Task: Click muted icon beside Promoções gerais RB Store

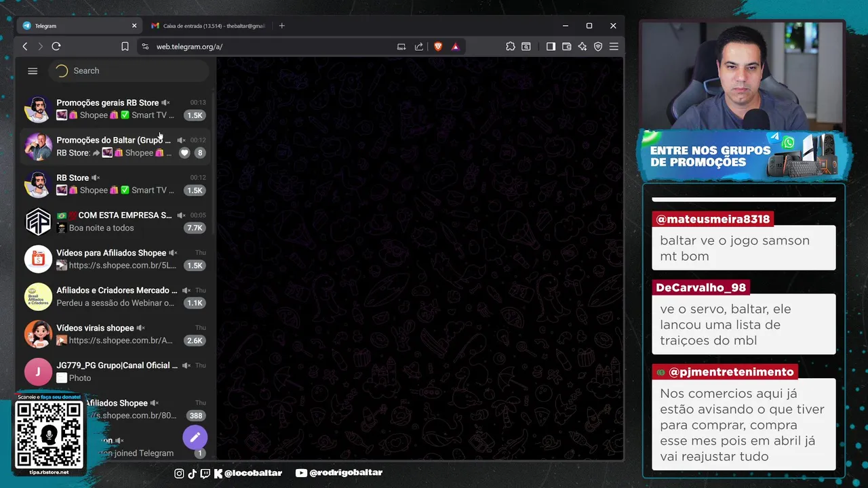Action: (165, 103)
